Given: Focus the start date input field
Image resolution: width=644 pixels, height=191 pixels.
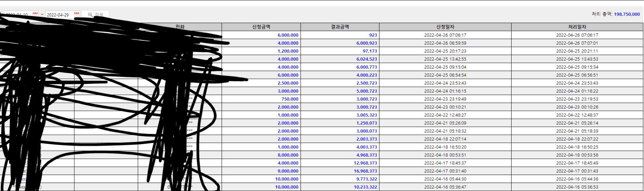Looking at the screenshot, I should 17,15.
